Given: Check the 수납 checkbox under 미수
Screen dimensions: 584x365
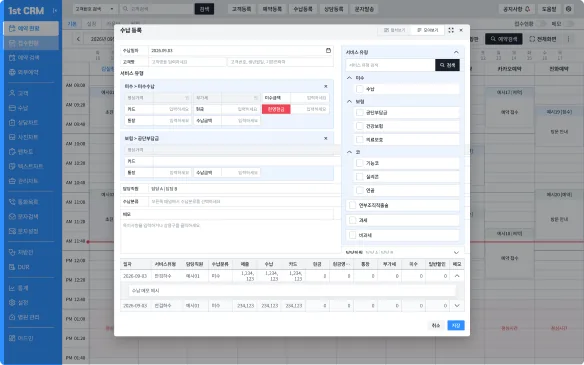Looking at the screenshot, I should pyautogui.click(x=359, y=89).
